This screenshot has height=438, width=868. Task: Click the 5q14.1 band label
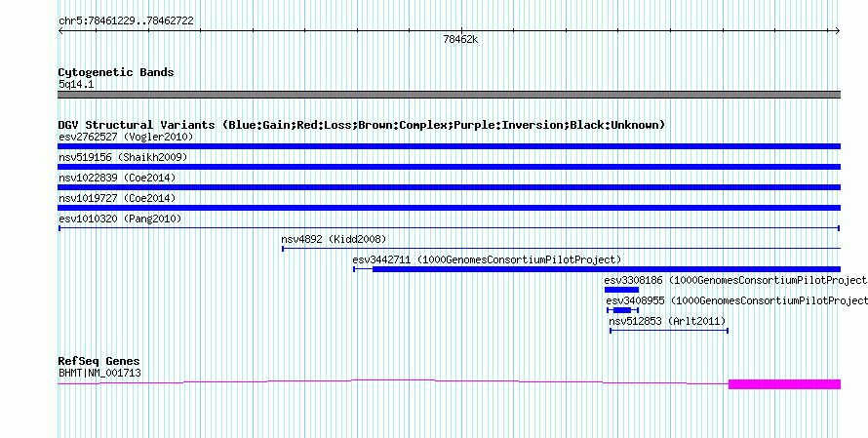click(76, 84)
